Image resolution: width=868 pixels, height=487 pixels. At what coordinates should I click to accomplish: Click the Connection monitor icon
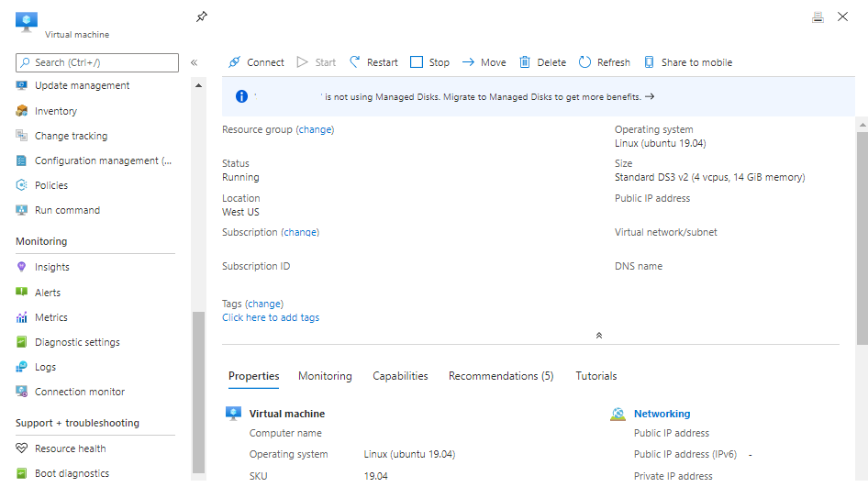coord(22,392)
